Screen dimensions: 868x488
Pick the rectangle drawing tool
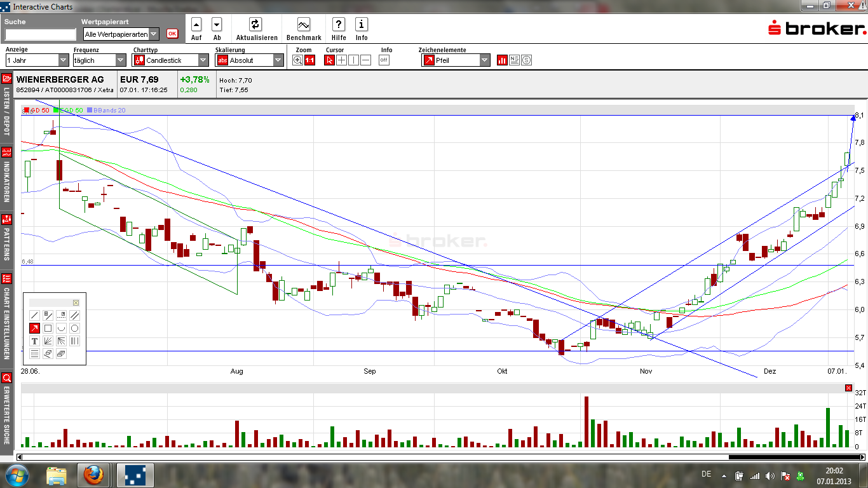coord(48,329)
